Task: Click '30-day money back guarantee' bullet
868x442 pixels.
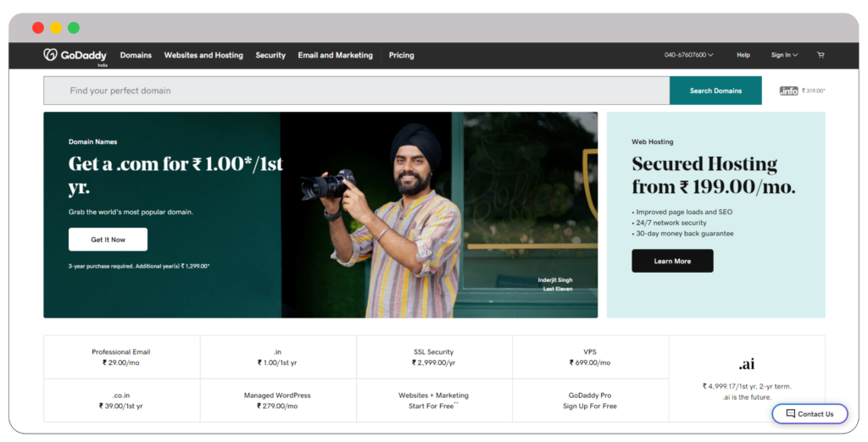Action: pos(682,234)
